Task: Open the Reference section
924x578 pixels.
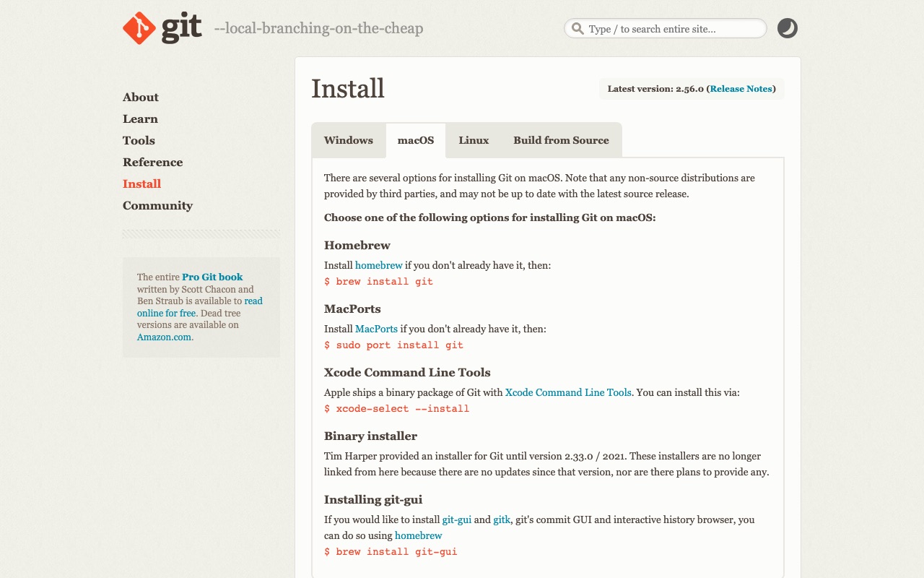Action: [x=152, y=162]
